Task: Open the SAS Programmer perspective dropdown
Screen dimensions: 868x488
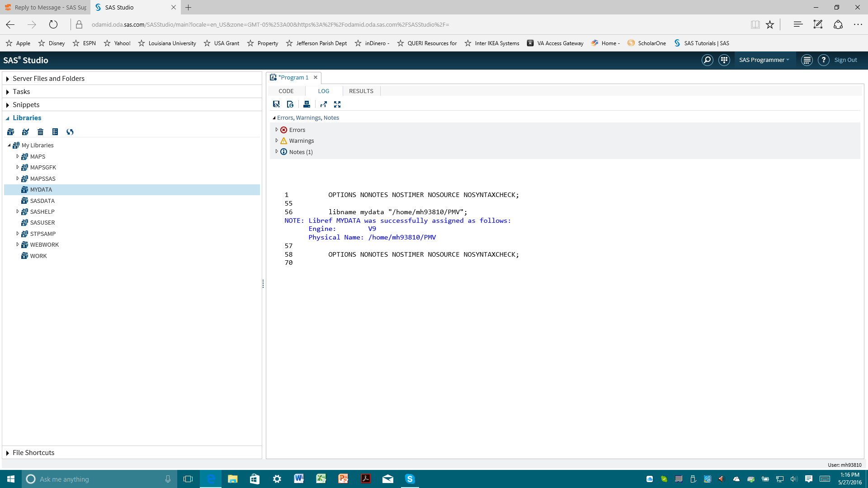Action: click(764, 60)
